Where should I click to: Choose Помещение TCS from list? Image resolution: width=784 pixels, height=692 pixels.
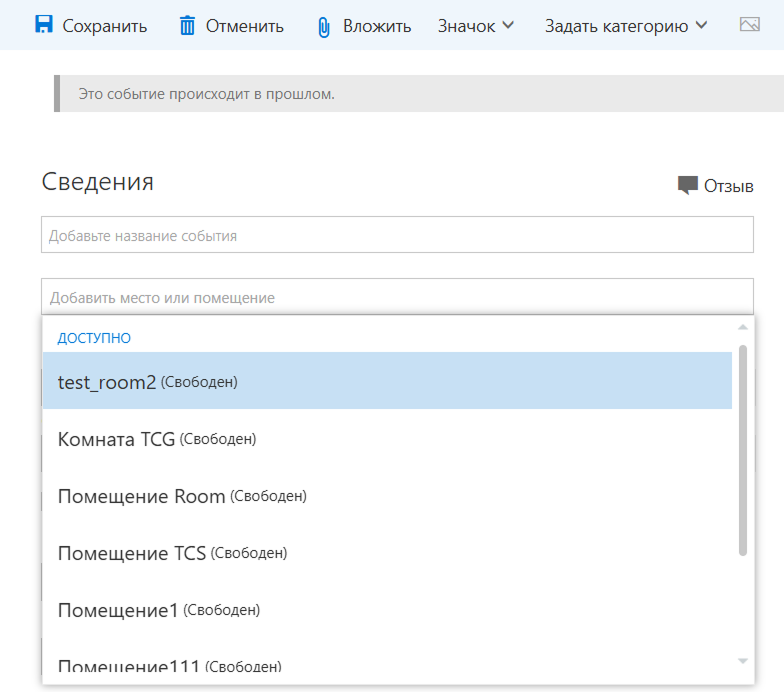(387, 553)
